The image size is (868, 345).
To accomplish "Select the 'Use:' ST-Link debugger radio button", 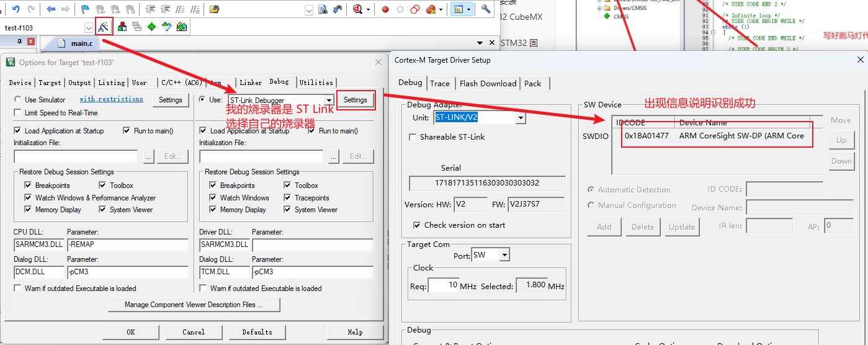I will [202, 99].
